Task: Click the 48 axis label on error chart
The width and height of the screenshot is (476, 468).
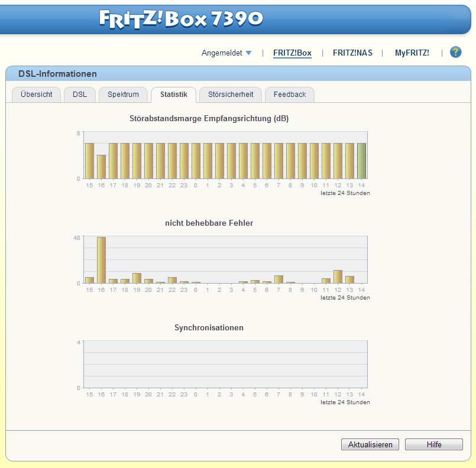Action: coord(77,238)
